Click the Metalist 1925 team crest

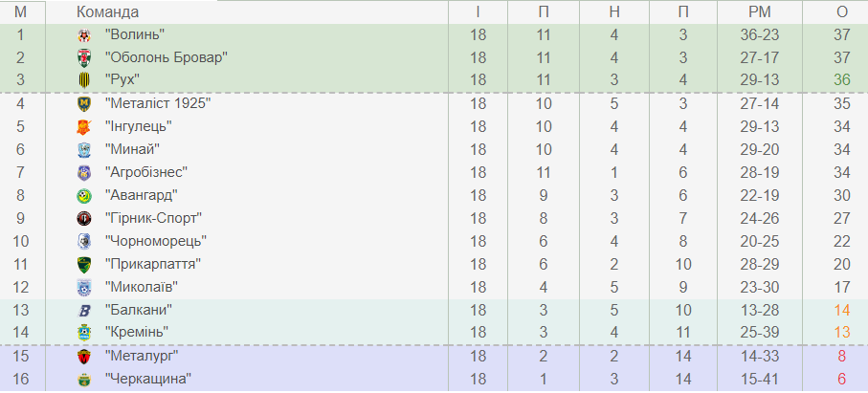coord(84,103)
